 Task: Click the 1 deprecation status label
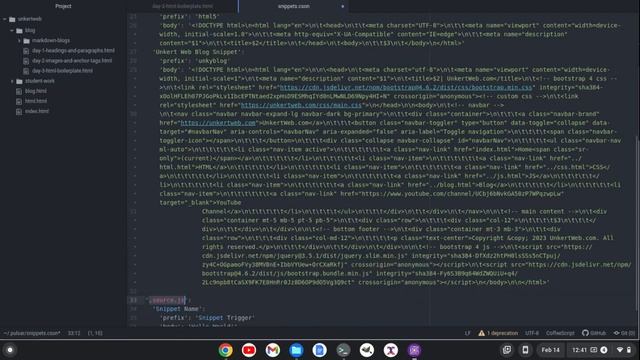[x=502, y=333]
